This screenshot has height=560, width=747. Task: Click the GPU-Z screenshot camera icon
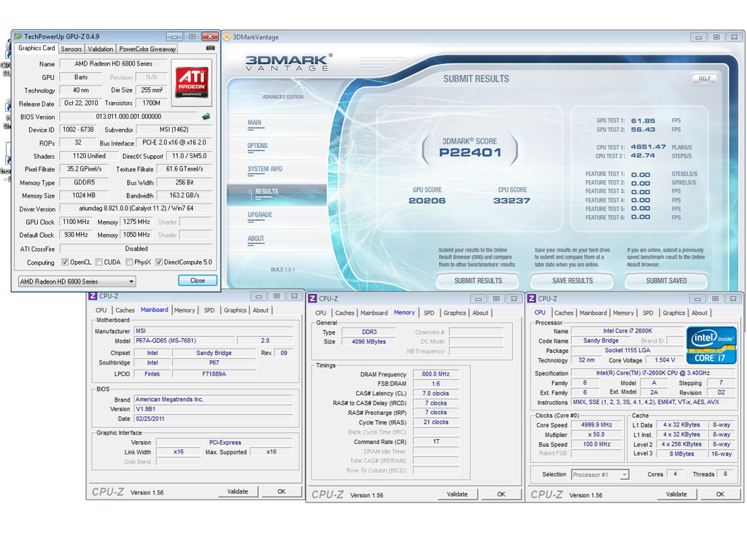pyautogui.click(x=210, y=48)
